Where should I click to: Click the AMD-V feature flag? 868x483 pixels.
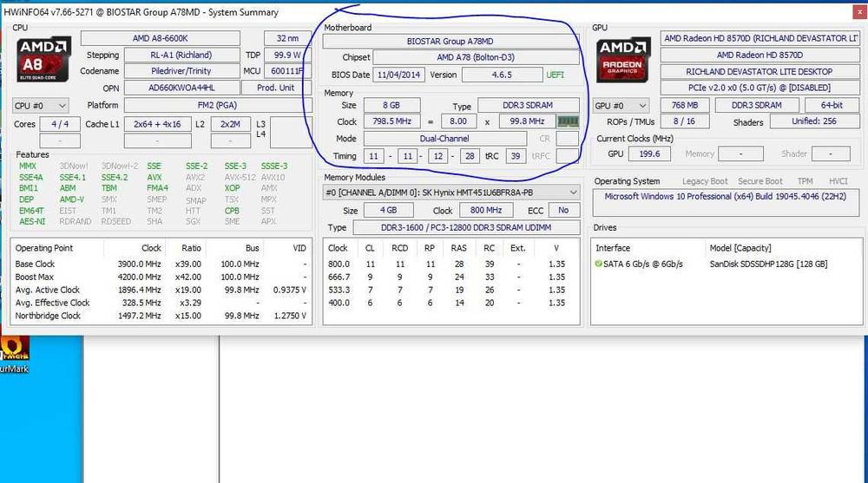[x=72, y=199]
